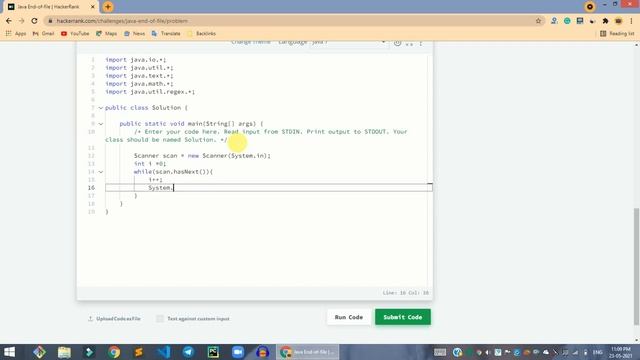The height and width of the screenshot is (360, 640).
Task: Reload the HackerRank page
Action: tap(34, 21)
